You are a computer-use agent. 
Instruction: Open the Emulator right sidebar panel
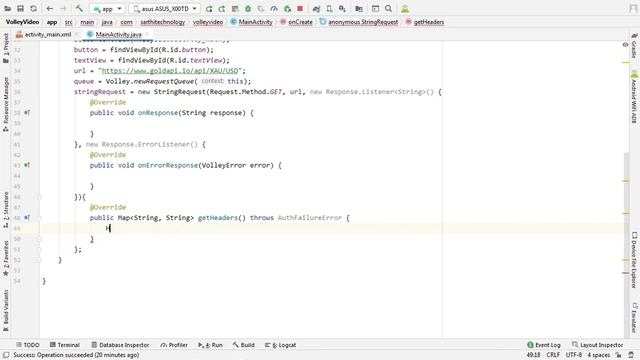click(634, 318)
